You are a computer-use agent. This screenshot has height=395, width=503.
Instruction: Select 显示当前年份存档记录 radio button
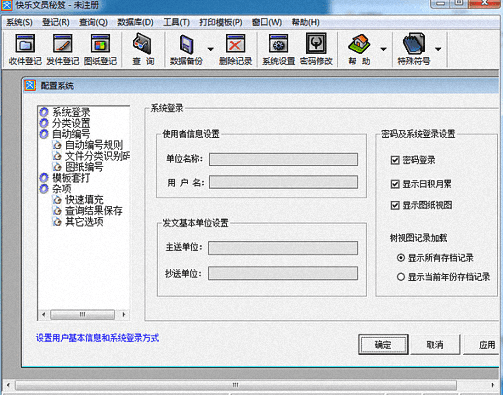pos(401,277)
